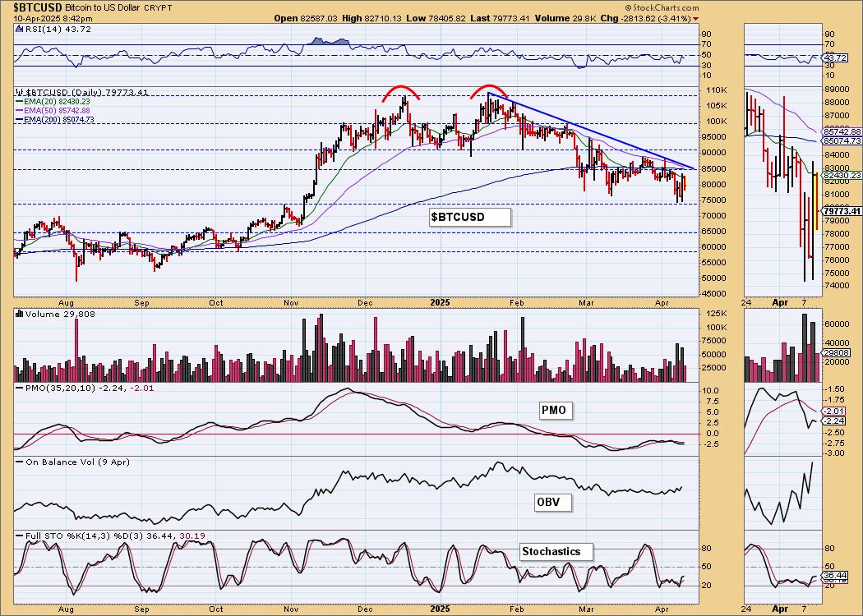
Task: Click the 85000 price axis label
Action: (x=714, y=168)
